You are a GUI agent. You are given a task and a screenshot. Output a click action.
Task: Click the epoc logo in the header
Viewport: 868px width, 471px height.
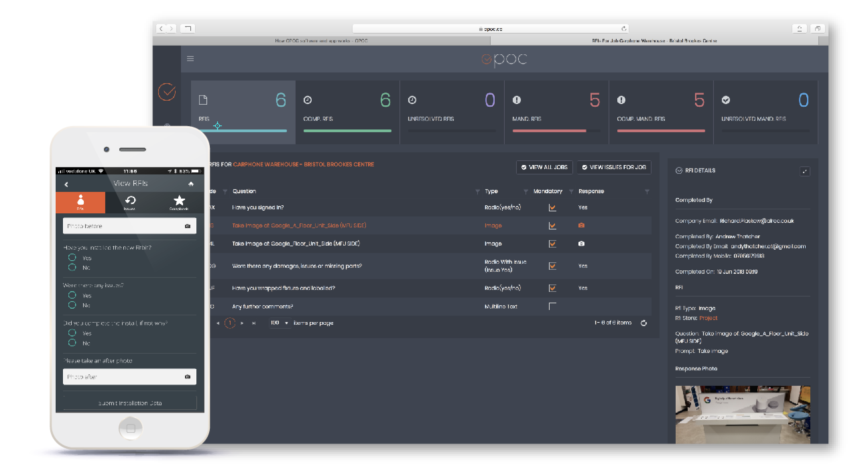coord(504,59)
